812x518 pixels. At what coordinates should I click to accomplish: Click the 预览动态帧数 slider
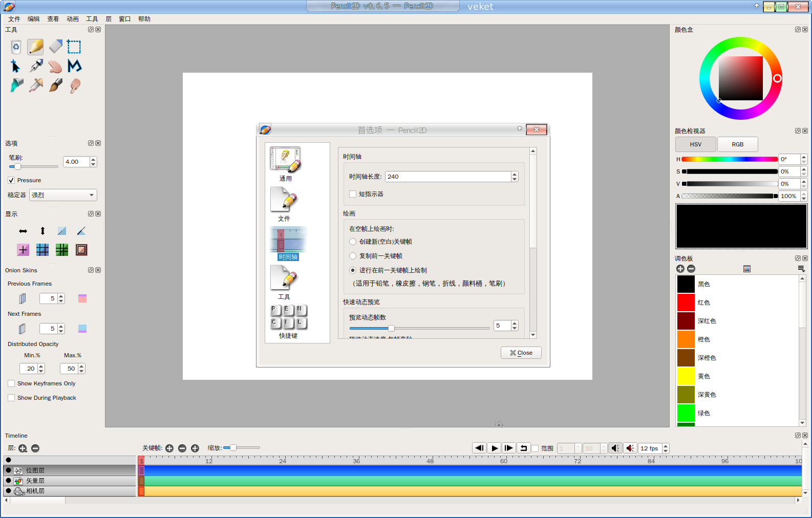pyautogui.click(x=419, y=328)
